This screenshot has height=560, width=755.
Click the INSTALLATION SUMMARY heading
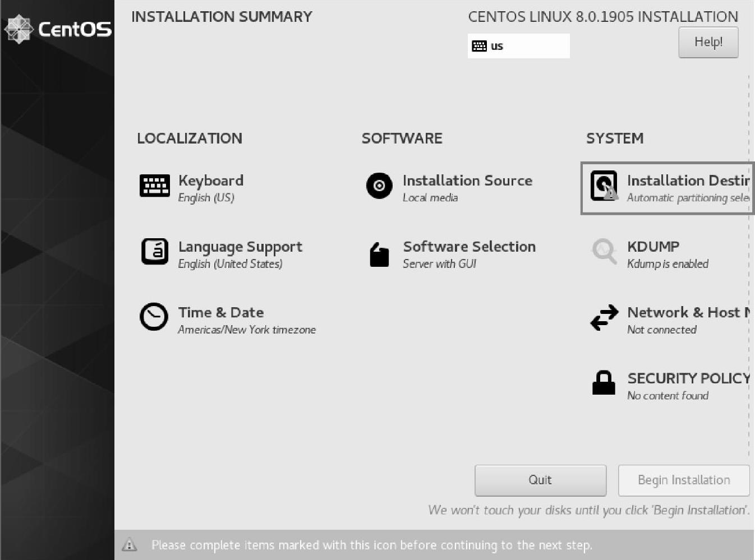pos(222,17)
